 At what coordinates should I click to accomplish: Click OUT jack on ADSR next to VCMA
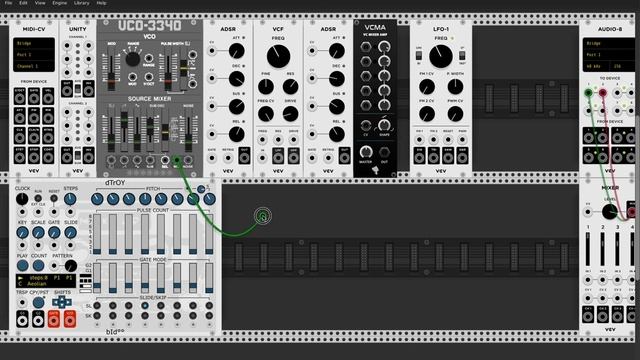click(344, 157)
